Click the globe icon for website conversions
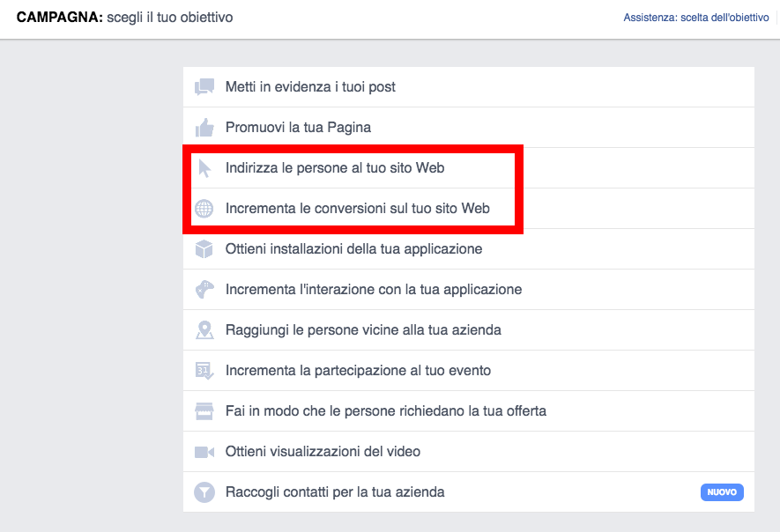The height and width of the screenshot is (532, 780). coord(204,209)
